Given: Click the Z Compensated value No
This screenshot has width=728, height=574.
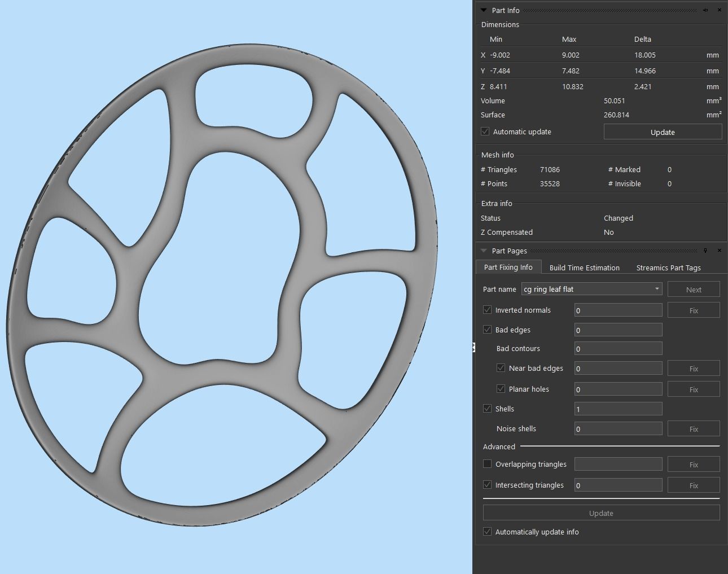Looking at the screenshot, I should [609, 232].
